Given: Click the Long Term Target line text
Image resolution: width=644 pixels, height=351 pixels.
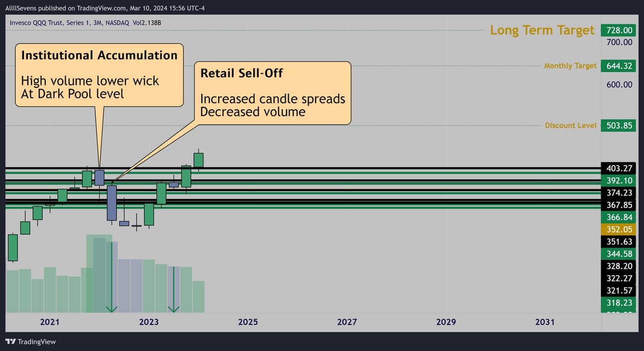Looking at the screenshot, I should pyautogui.click(x=542, y=30).
